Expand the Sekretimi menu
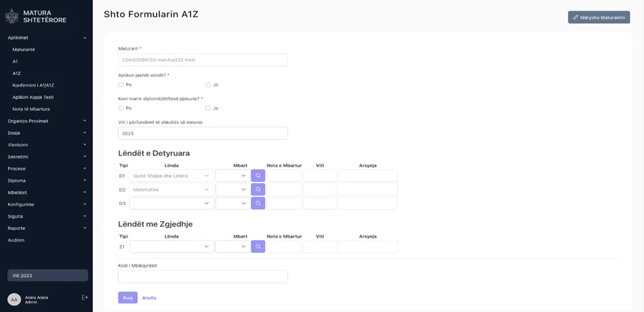The height and width of the screenshot is (312, 644). pyautogui.click(x=46, y=157)
